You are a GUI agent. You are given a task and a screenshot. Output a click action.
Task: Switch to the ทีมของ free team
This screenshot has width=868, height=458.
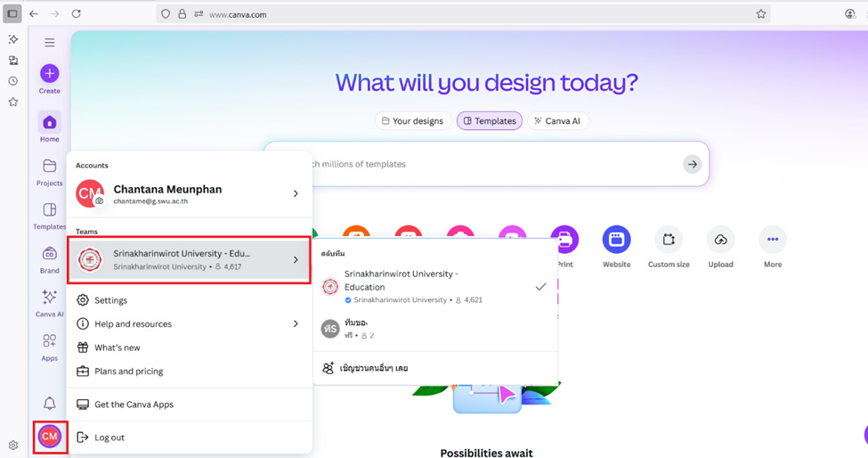(x=435, y=329)
